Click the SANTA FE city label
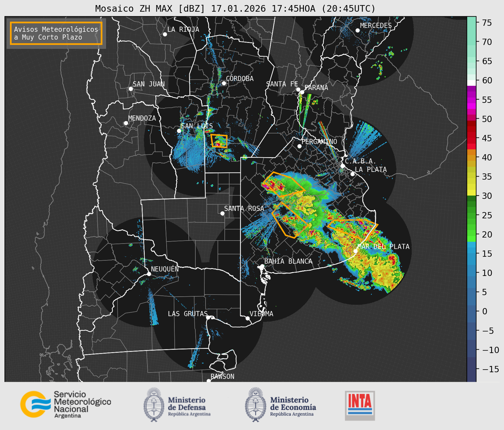This screenshot has height=430, width=504. coord(282,84)
